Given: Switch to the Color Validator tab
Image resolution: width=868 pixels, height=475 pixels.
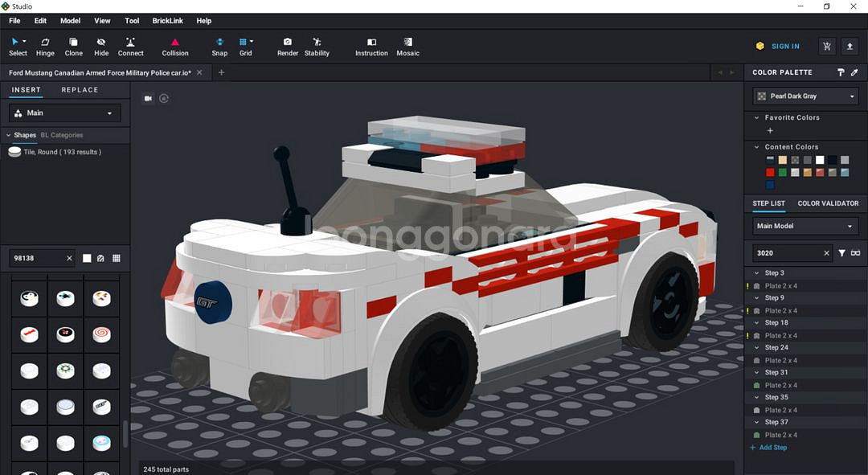Looking at the screenshot, I should [x=828, y=203].
